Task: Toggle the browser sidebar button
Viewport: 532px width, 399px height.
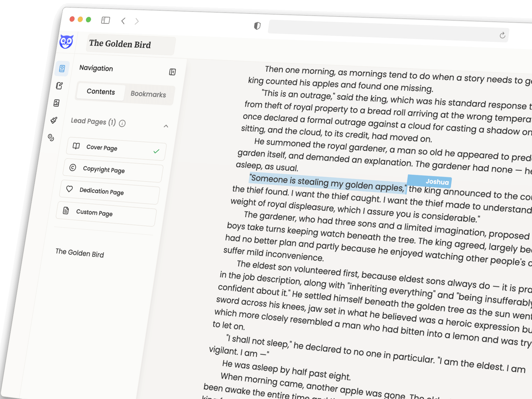Action: tap(106, 20)
